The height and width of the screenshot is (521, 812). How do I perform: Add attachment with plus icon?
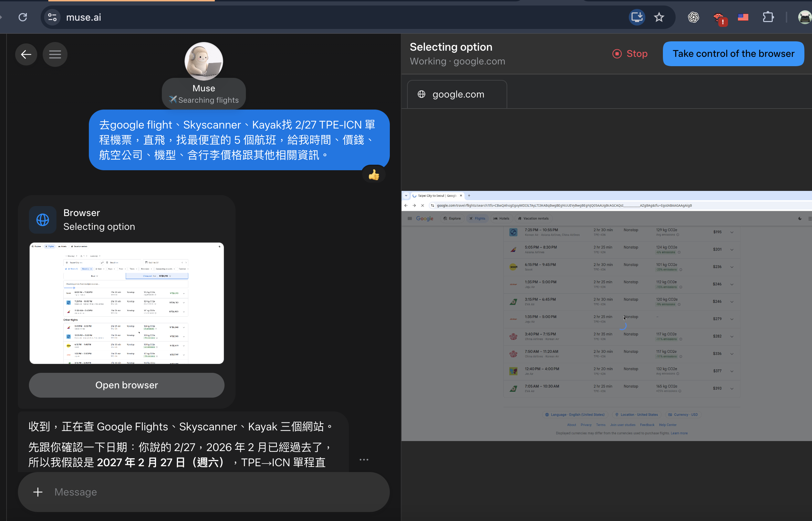point(38,492)
